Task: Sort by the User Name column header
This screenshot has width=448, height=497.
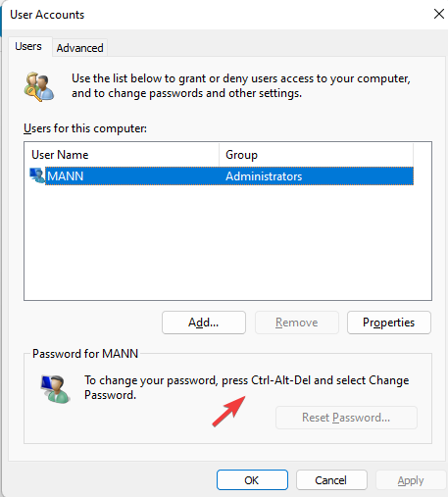Action: (x=122, y=155)
